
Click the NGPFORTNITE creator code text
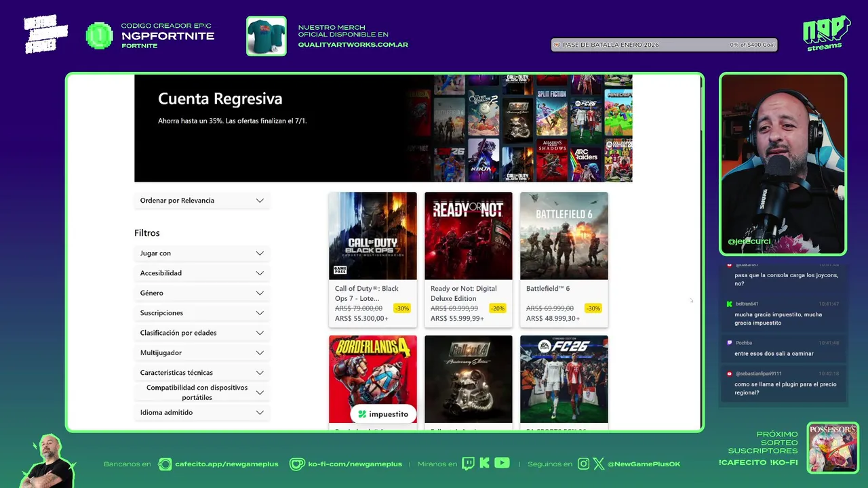(x=167, y=36)
